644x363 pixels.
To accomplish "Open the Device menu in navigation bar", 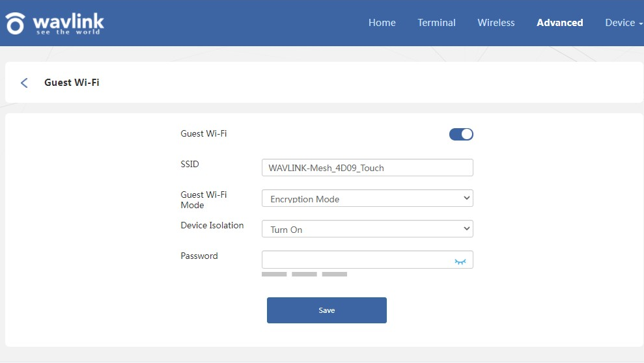I will pos(623,23).
